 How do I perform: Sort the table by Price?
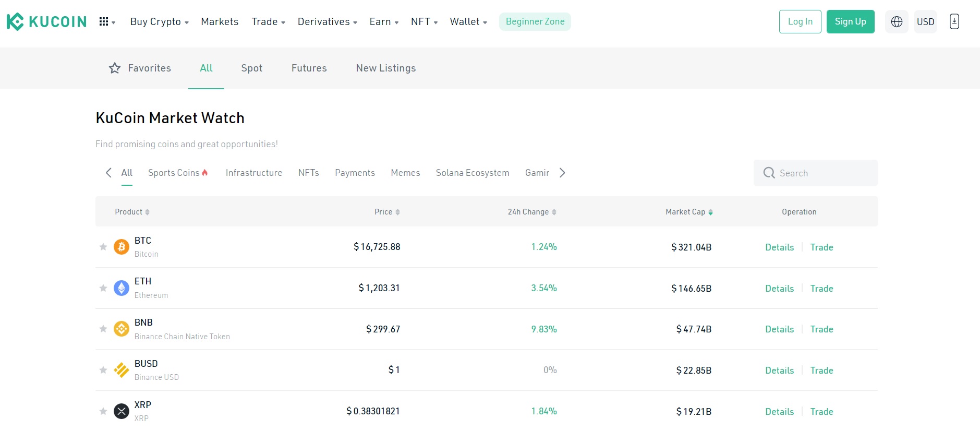(x=387, y=212)
